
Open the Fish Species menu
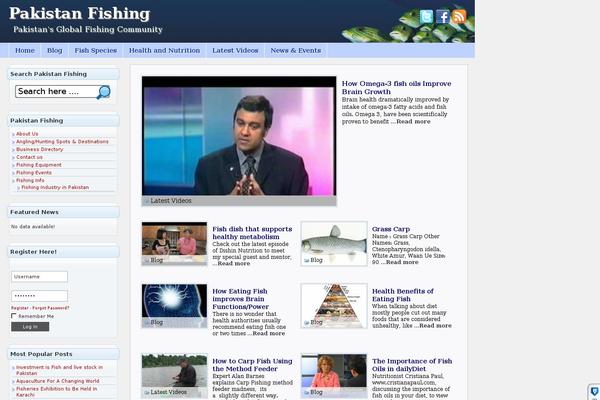pyautogui.click(x=96, y=51)
